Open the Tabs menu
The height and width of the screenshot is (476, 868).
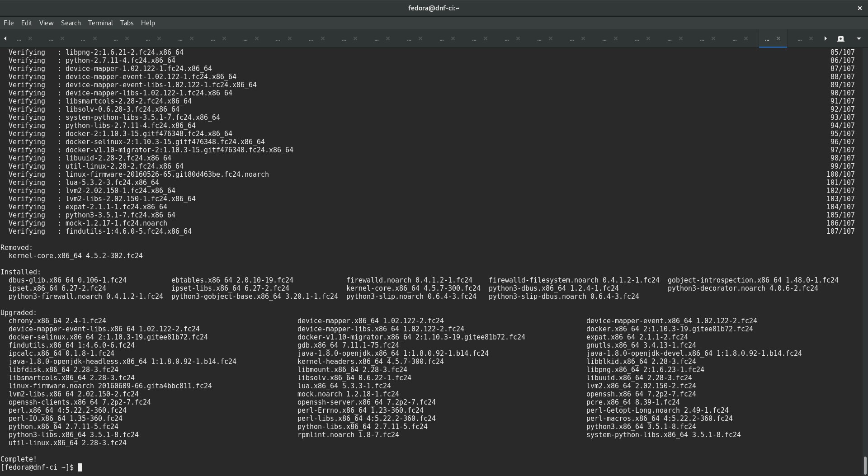127,23
